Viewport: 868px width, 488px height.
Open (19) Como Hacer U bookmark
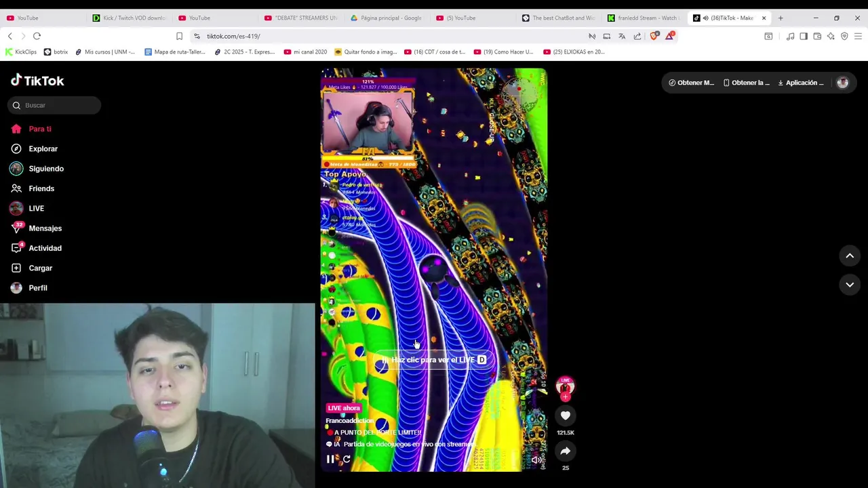coord(504,52)
